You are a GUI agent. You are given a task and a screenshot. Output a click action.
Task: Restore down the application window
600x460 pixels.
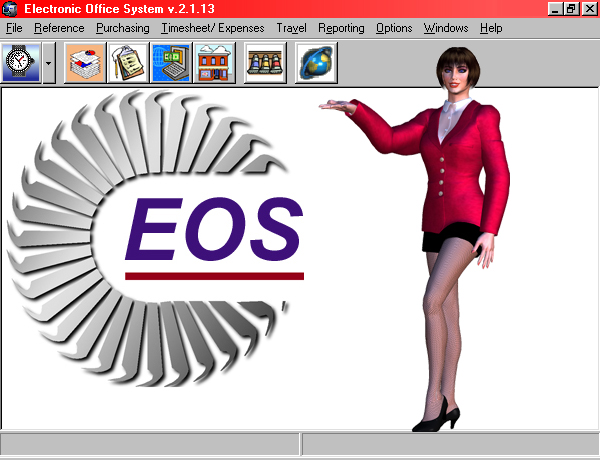tap(571, 9)
